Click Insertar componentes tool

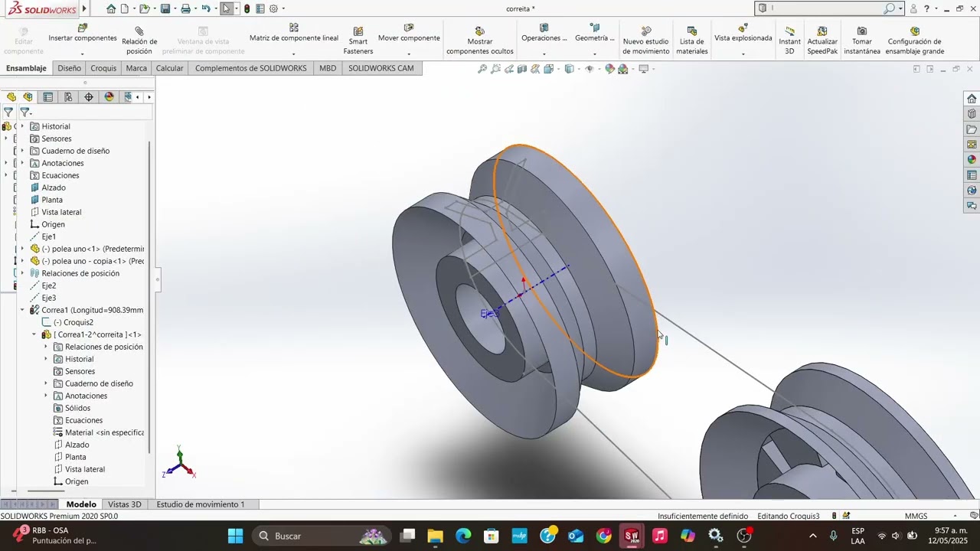tap(83, 33)
